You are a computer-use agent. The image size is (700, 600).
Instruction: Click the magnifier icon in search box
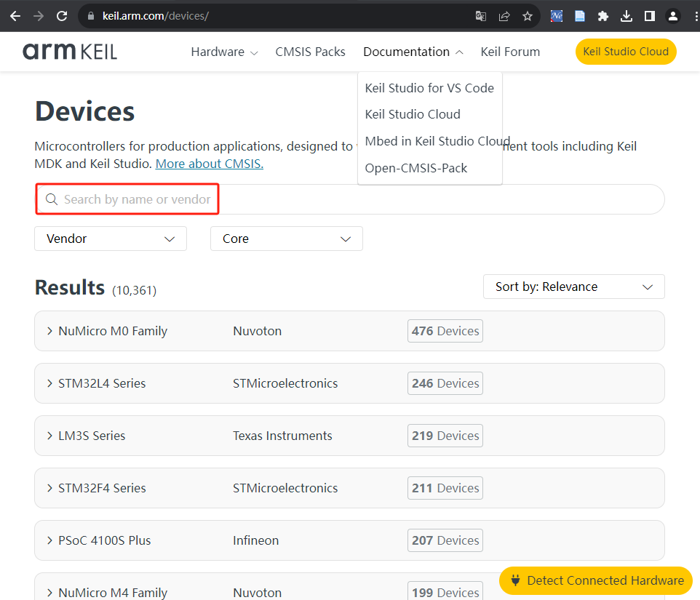pos(52,199)
